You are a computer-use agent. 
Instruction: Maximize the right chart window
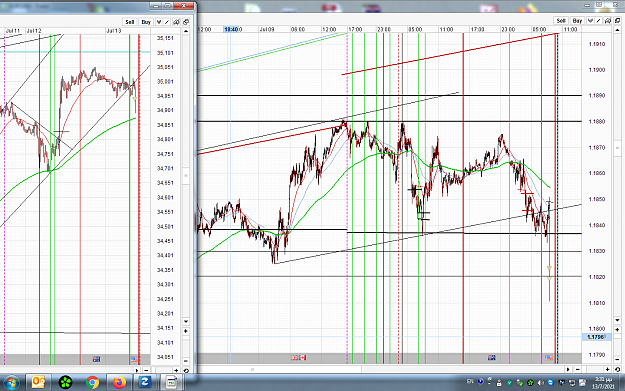[x=599, y=5]
